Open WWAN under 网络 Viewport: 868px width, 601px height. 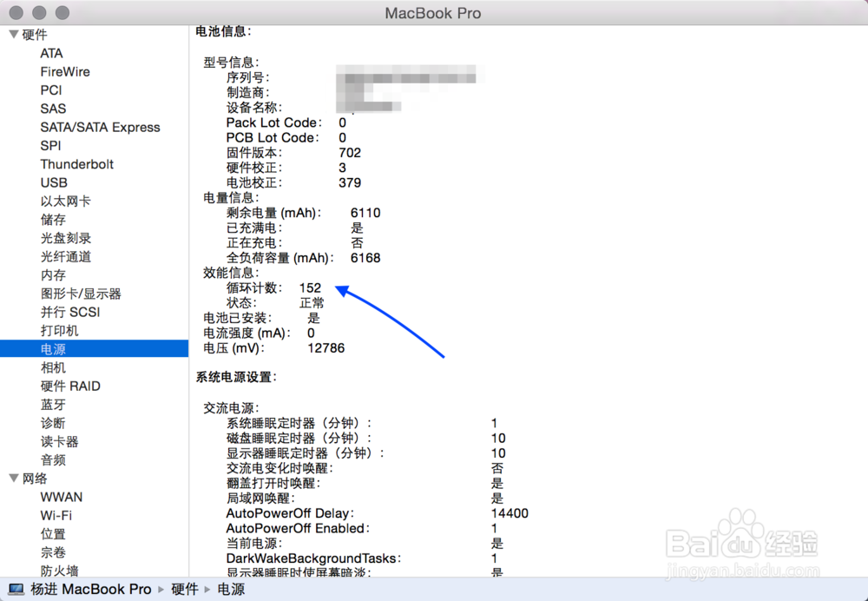pyautogui.click(x=61, y=497)
